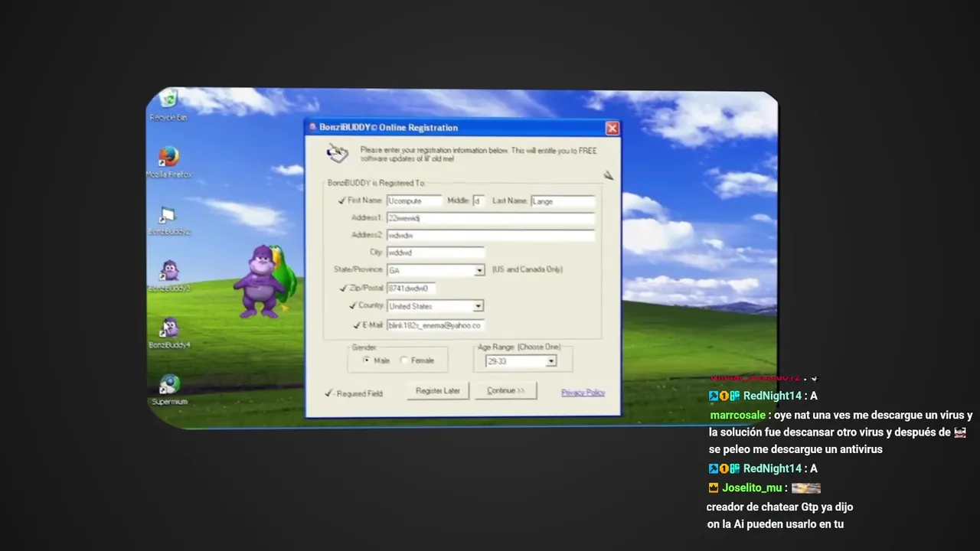Click the chat username marrcosale
This screenshot has width=980, height=551.
(x=737, y=415)
